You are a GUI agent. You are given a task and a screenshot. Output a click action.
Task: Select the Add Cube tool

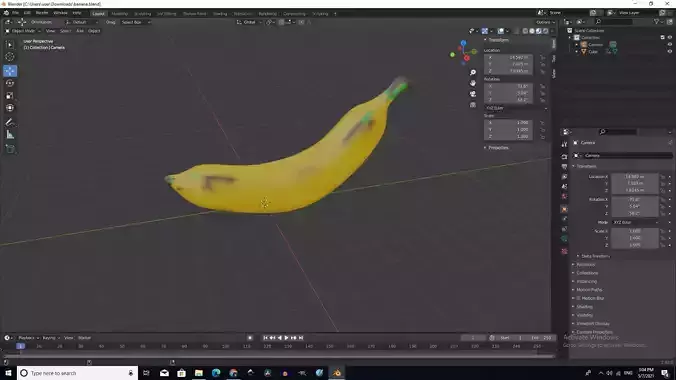10,149
